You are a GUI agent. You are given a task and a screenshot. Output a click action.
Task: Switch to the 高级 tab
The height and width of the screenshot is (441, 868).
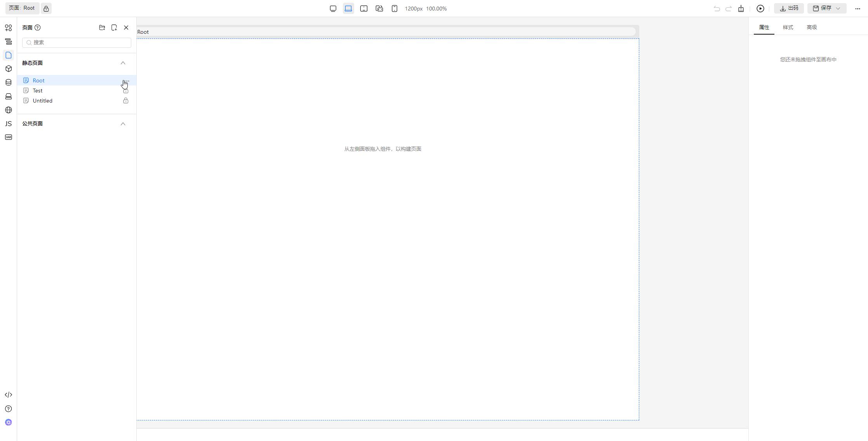tap(811, 27)
